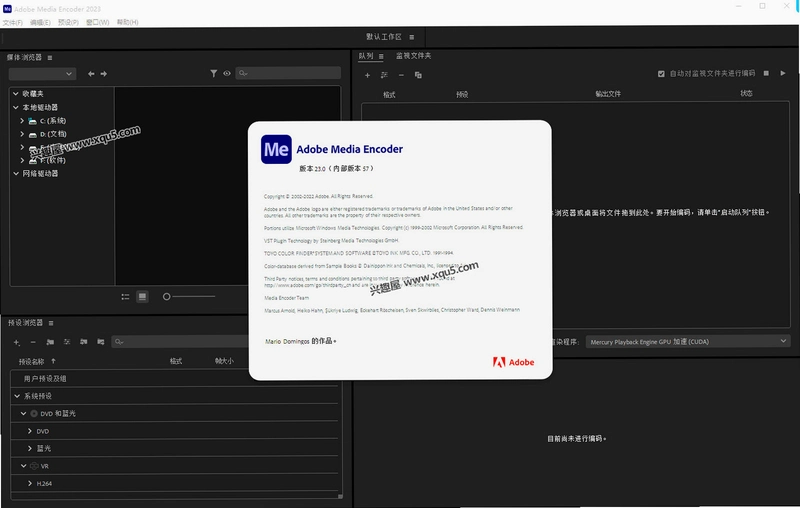
Task: Duplicate selected item in queue toolbar
Action: pyautogui.click(x=418, y=75)
